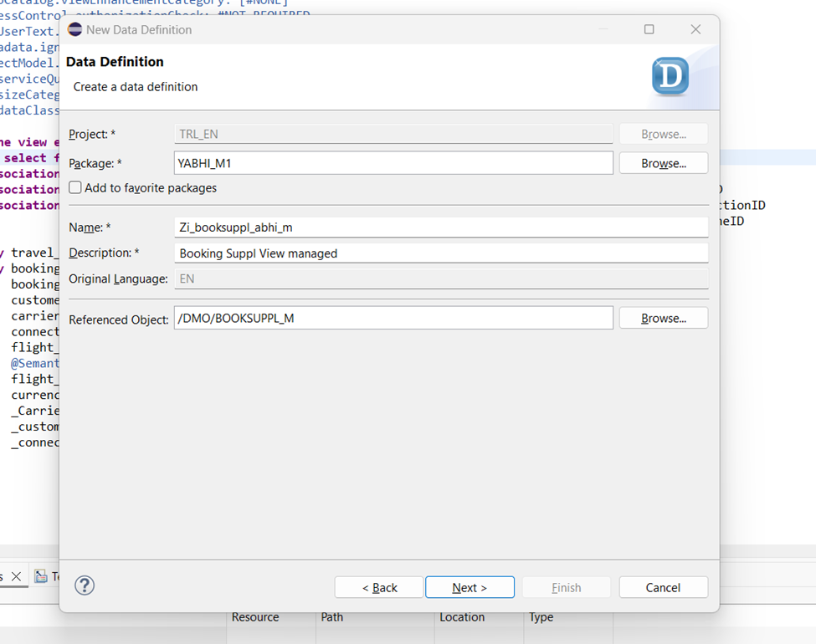Click the Path column header in background table
This screenshot has width=816, height=644.
332,617
